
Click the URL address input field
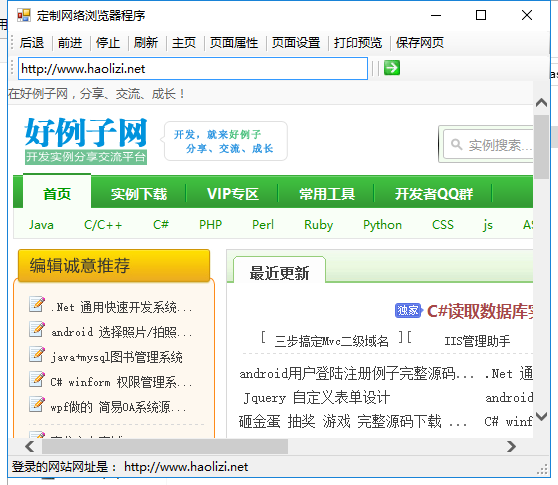pyautogui.click(x=193, y=69)
